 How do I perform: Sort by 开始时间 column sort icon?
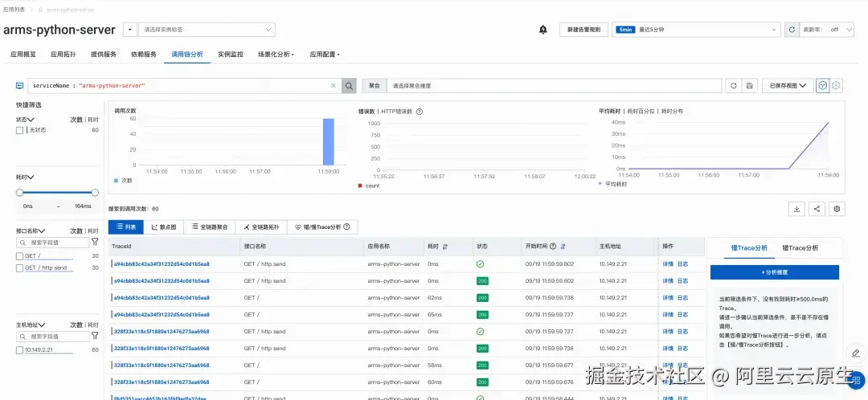[563, 247]
